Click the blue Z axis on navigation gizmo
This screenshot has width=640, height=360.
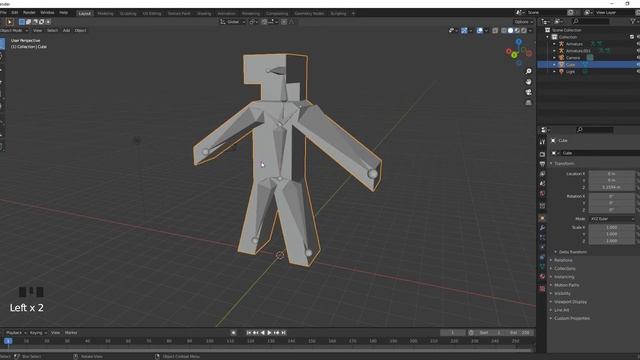coord(518,41)
